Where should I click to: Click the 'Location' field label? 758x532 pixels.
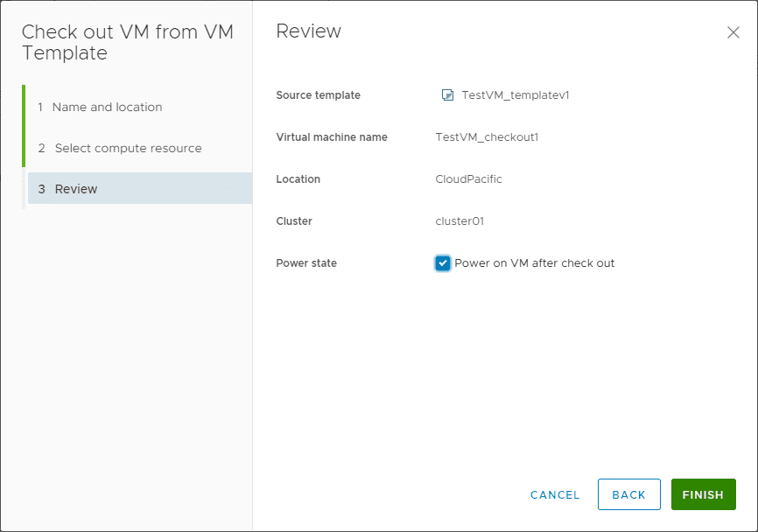(x=298, y=179)
